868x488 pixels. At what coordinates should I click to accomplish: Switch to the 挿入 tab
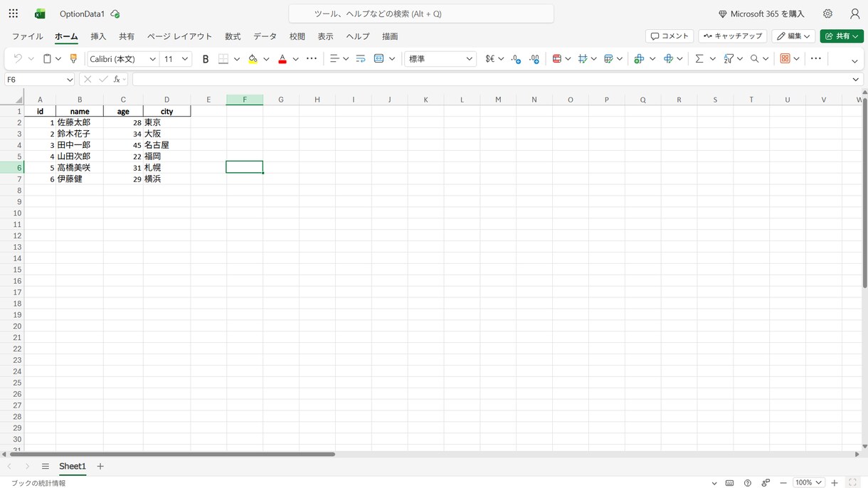[98, 36]
